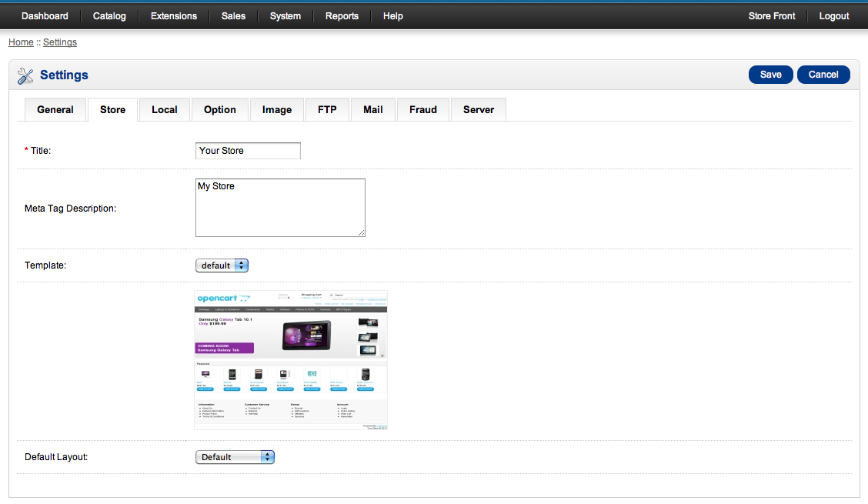
Task: Click the Title input field
Action: (x=247, y=150)
